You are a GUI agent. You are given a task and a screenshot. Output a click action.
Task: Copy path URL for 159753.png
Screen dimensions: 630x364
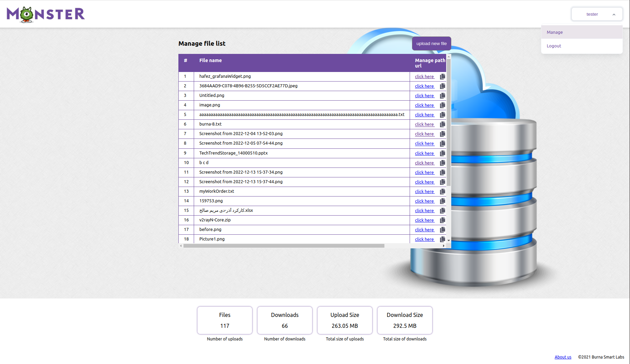pos(442,201)
